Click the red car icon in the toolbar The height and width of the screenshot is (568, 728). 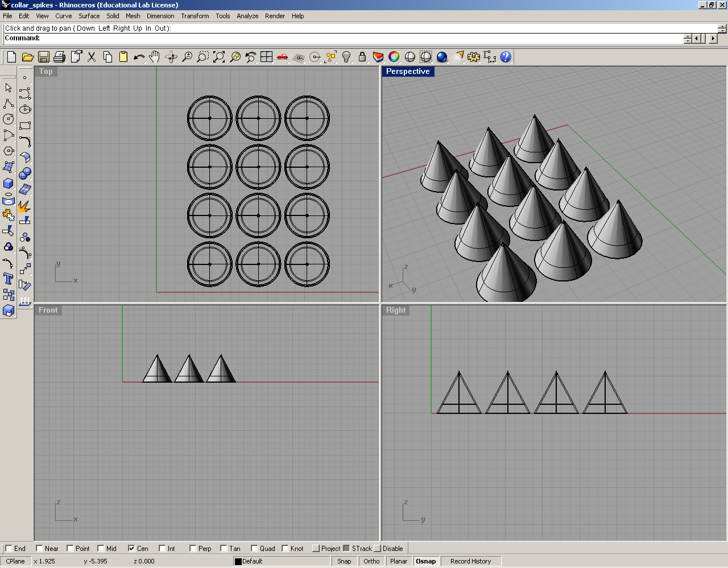click(282, 57)
